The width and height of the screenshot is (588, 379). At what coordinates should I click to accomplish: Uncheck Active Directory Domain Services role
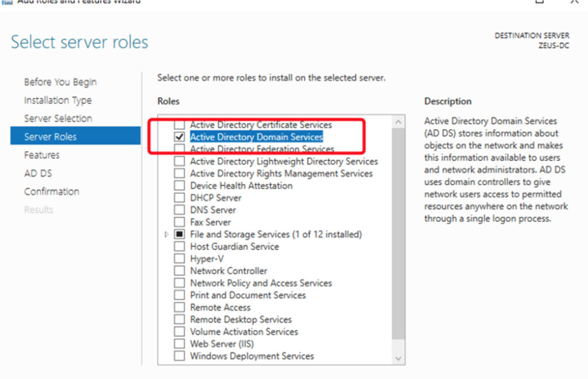[x=180, y=137]
